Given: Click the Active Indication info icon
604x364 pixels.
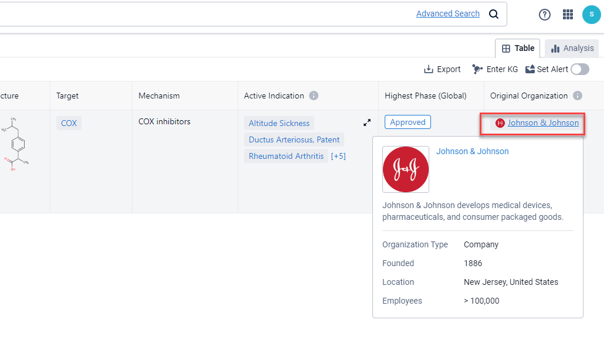Looking at the screenshot, I should coord(314,96).
